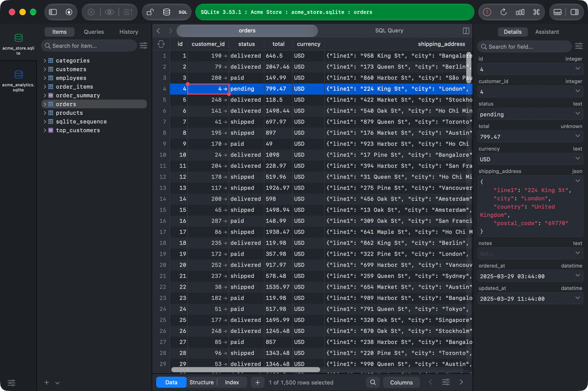588x391 pixels.
Task: Click the connection plug icon in toolbar
Action: [x=69, y=12]
